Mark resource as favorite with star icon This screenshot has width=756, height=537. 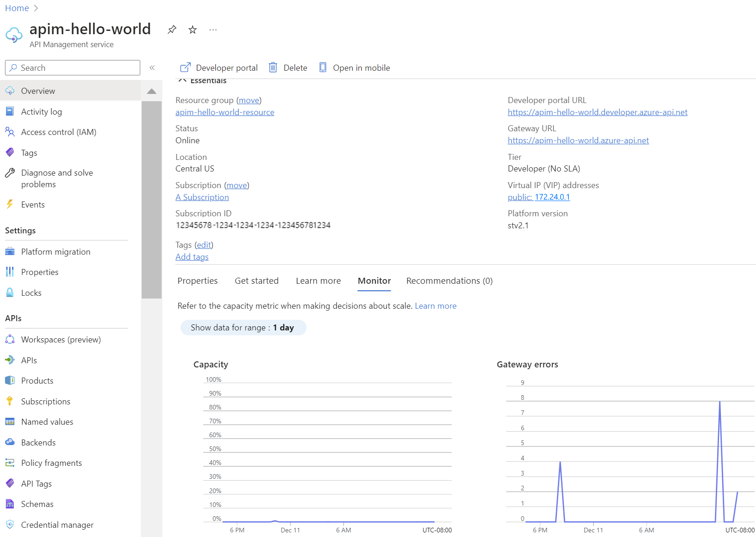point(193,30)
